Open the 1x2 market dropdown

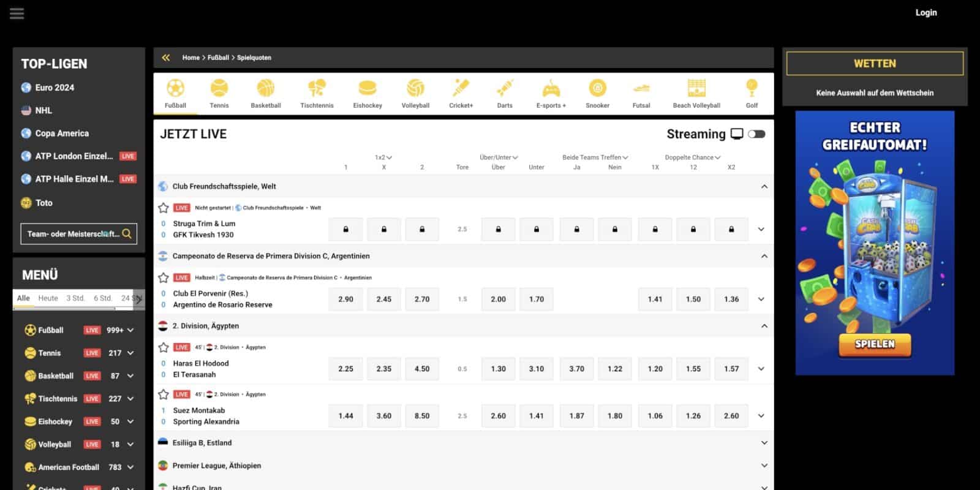tap(383, 157)
